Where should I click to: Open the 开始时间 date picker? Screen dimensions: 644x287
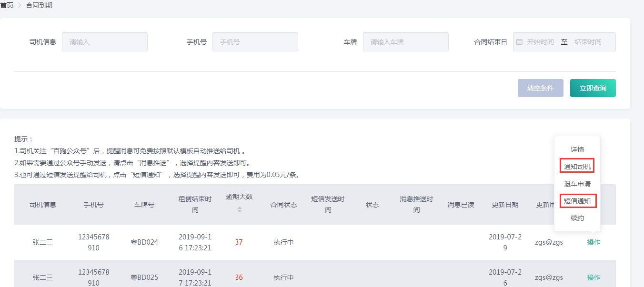(540, 42)
